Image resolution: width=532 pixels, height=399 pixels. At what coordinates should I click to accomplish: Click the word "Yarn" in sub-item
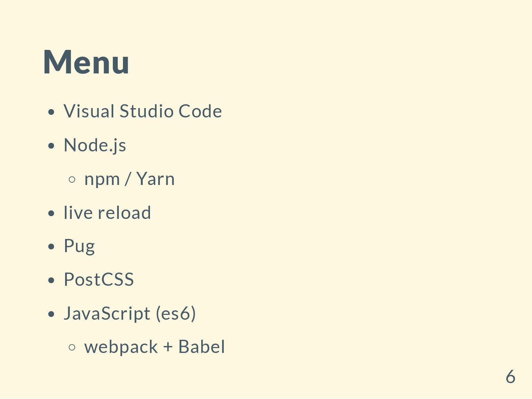tap(156, 179)
